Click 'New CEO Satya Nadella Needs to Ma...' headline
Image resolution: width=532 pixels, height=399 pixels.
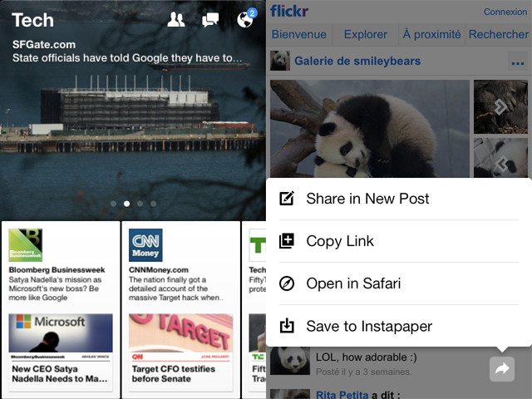60,374
